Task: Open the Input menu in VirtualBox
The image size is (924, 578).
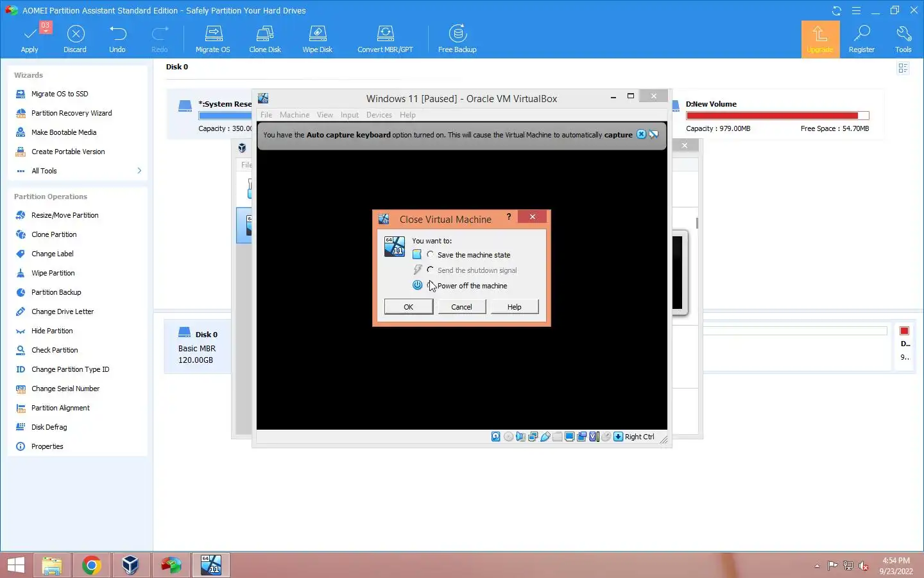Action: [350, 115]
